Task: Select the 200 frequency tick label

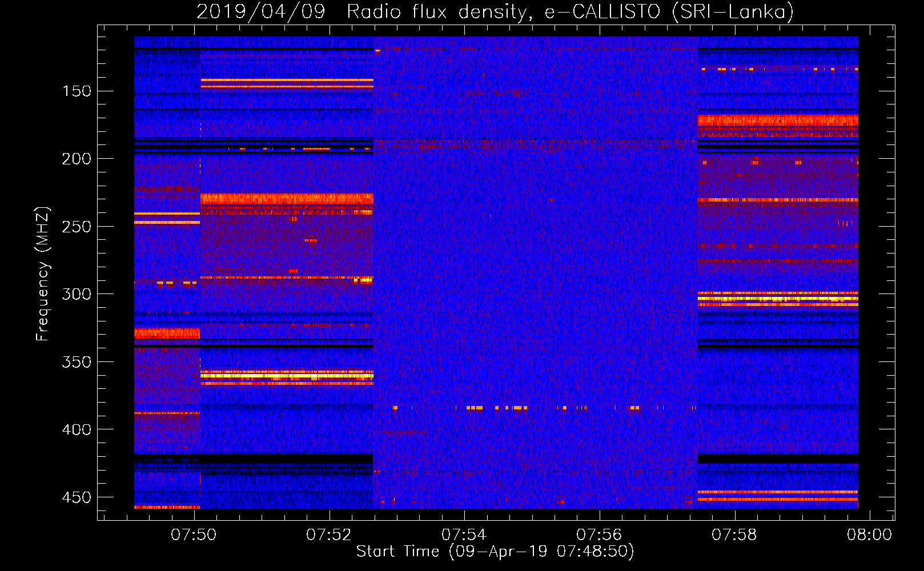Action: click(x=77, y=159)
